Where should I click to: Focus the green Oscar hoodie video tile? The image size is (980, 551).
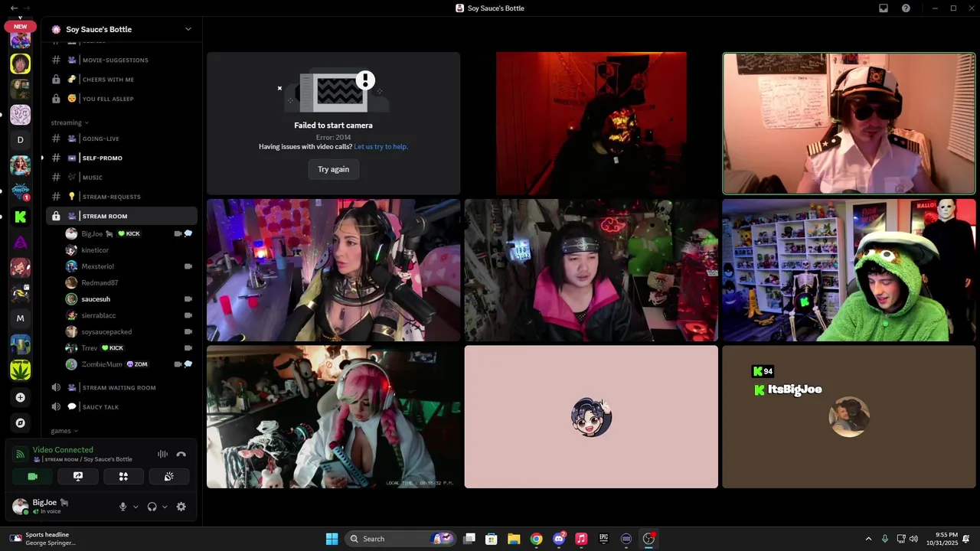(849, 270)
